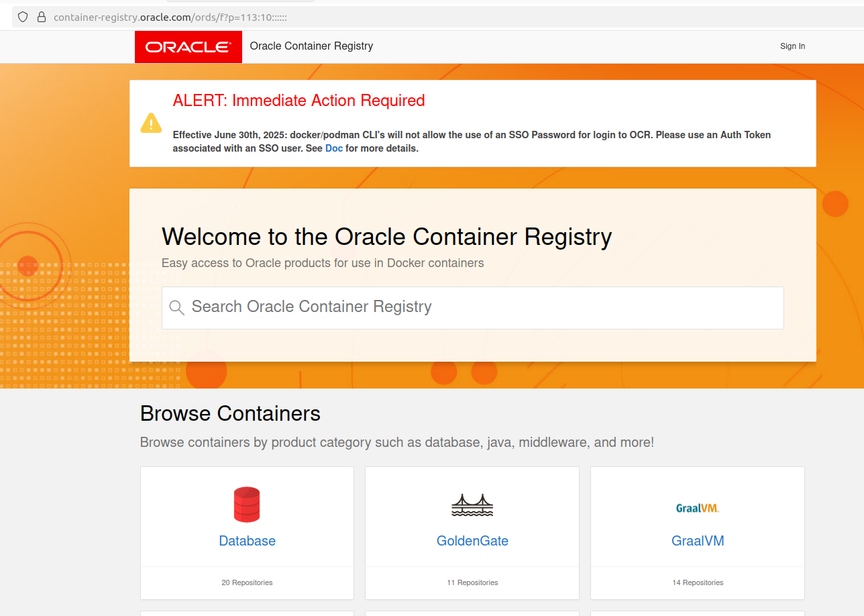Select the 20 Repositories footer under Database
This screenshot has width=864, height=616.
coord(247,582)
